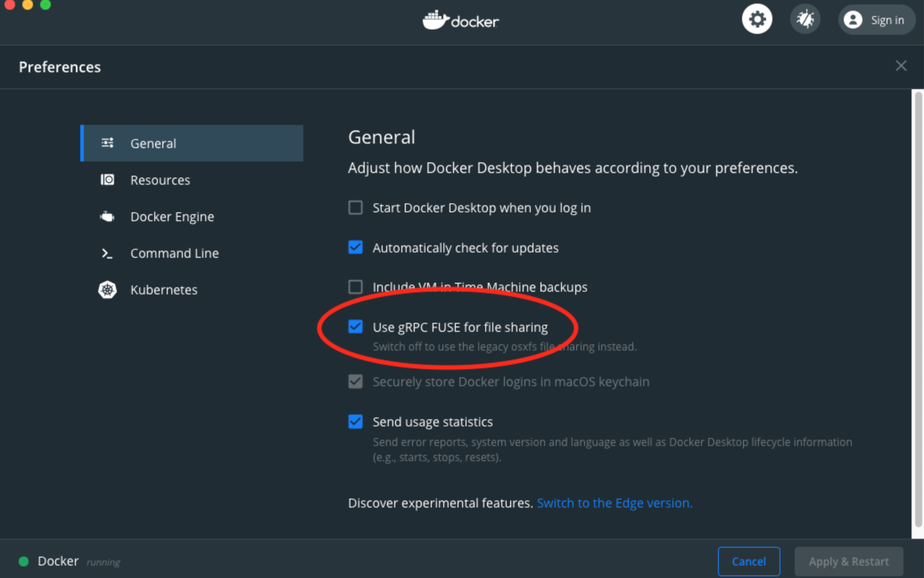Click the red window close light
This screenshot has width=924, height=578.
point(10,4)
